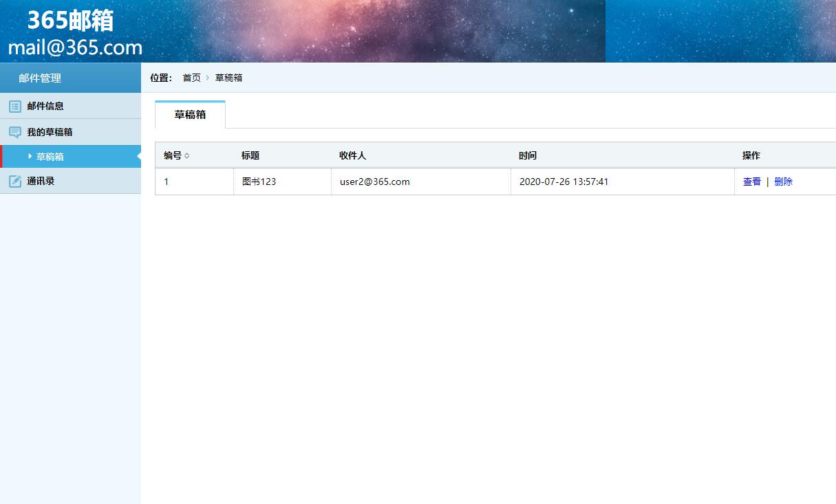Click the arrow icon before 草稿箱 submenu item

[29, 156]
